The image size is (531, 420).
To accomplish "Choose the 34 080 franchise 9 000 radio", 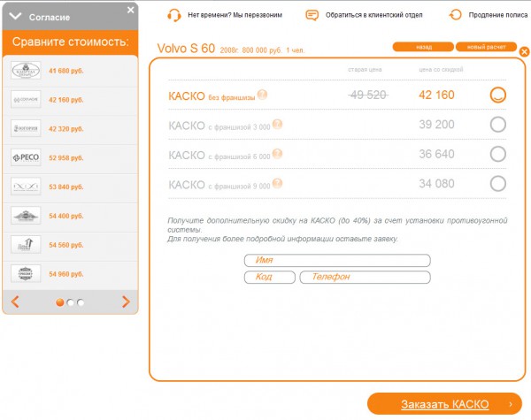I will [x=498, y=184].
